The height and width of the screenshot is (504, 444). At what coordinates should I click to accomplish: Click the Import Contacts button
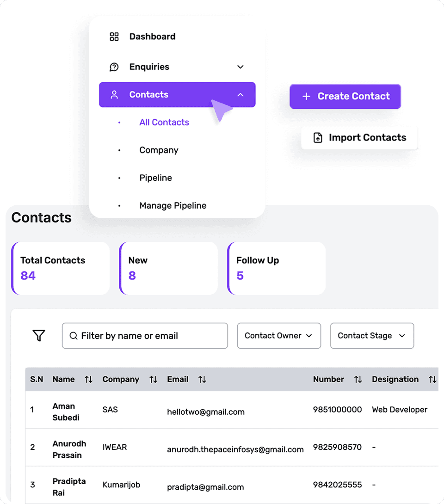(x=359, y=137)
